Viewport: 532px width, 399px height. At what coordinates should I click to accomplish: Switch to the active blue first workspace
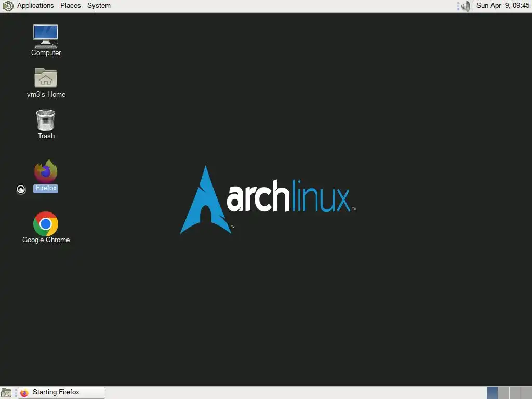pos(492,393)
